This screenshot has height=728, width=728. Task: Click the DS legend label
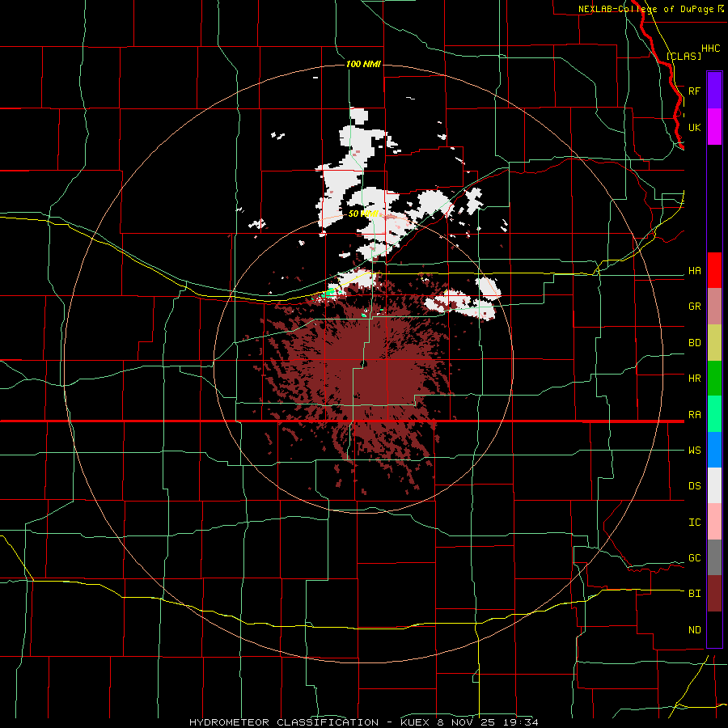(x=694, y=486)
